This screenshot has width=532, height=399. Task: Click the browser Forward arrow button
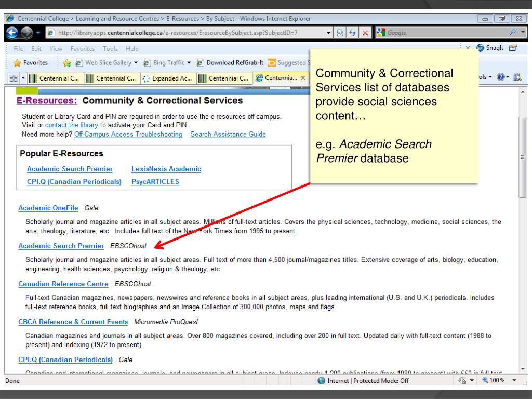click(26, 33)
